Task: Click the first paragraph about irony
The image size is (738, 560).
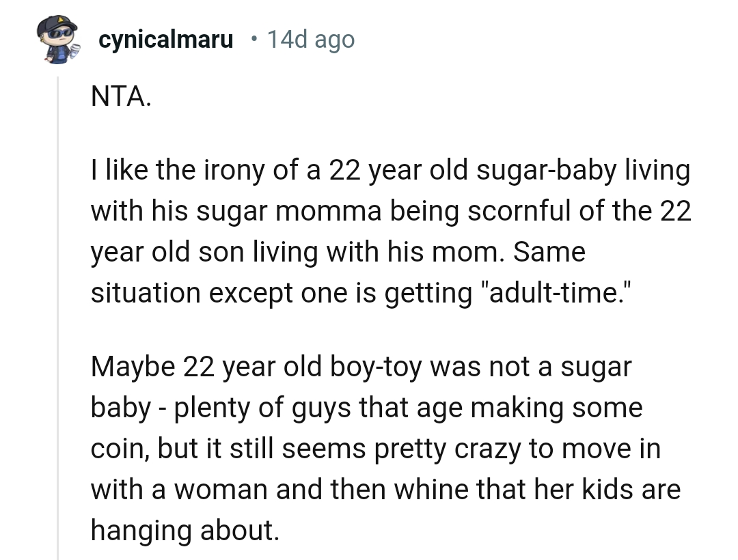Action: pos(389,231)
